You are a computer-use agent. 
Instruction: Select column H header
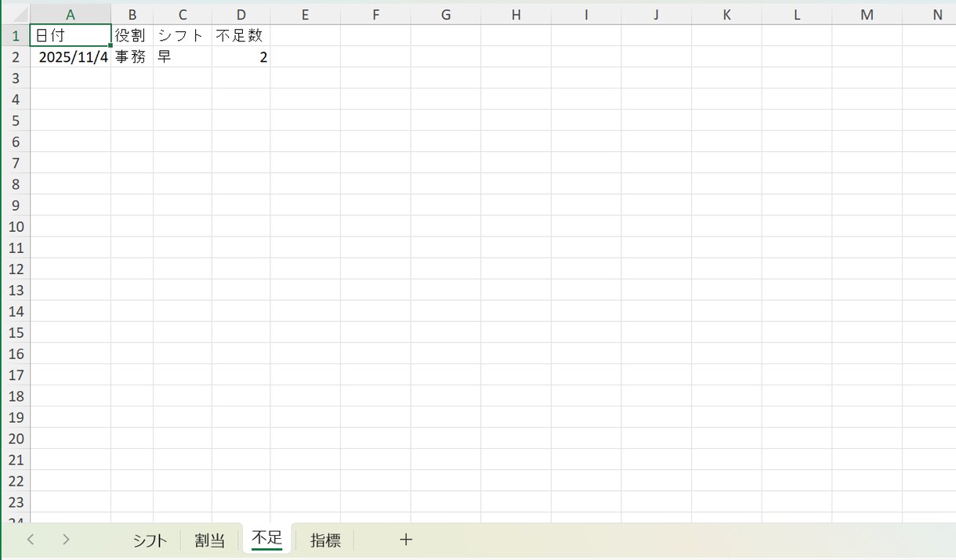tap(516, 14)
